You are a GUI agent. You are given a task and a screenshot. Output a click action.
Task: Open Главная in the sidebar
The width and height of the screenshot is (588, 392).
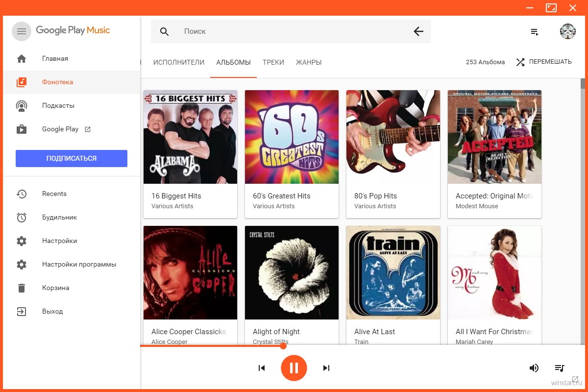(x=72, y=59)
